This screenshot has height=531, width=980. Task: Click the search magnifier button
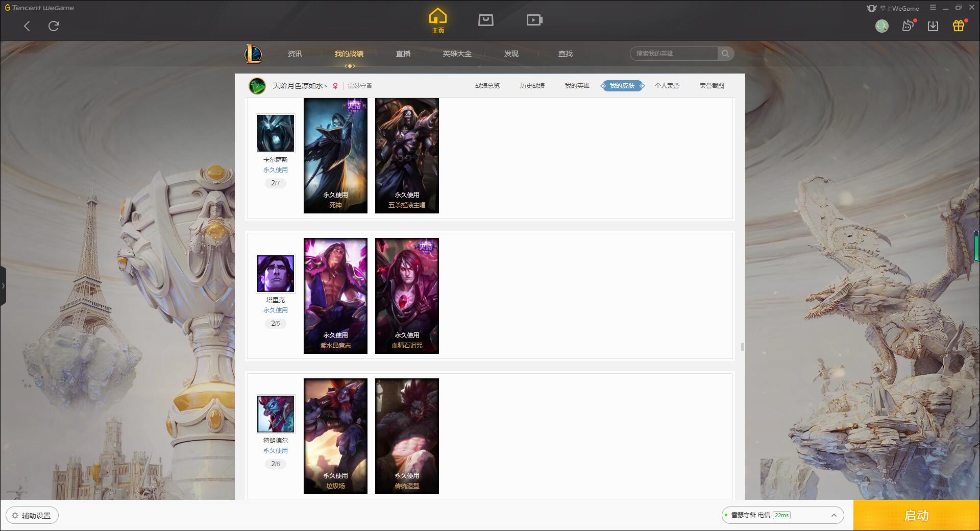click(x=725, y=54)
